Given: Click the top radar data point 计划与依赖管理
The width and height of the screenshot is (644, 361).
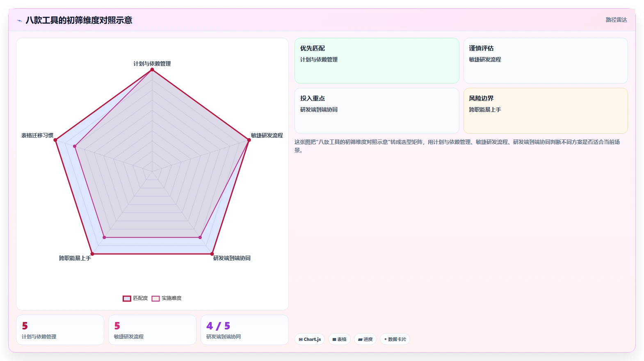Looking at the screenshot, I should [x=152, y=70].
